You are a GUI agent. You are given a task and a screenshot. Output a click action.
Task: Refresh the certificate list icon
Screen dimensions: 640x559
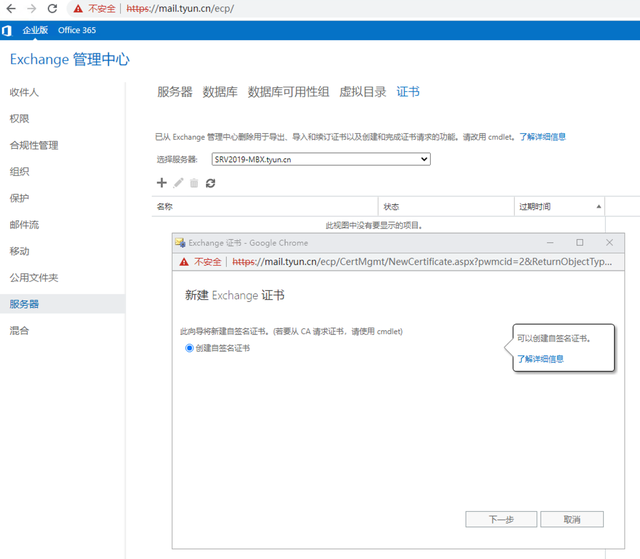tap(211, 183)
